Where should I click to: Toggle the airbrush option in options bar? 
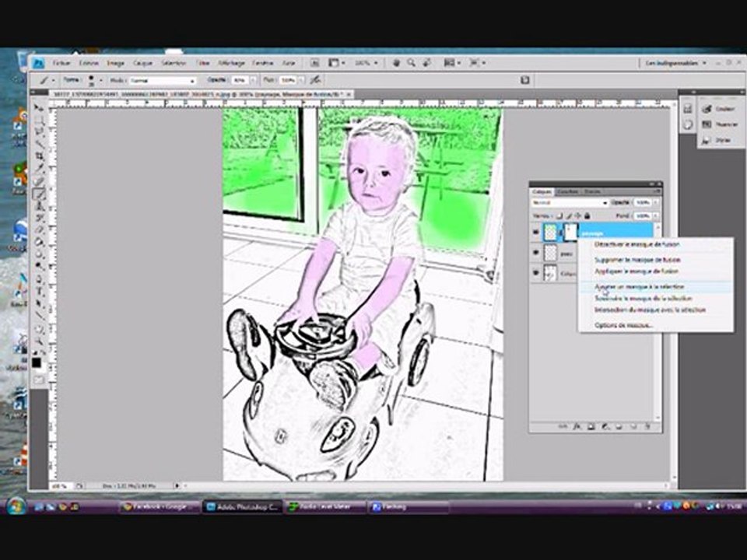[x=315, y=80]
